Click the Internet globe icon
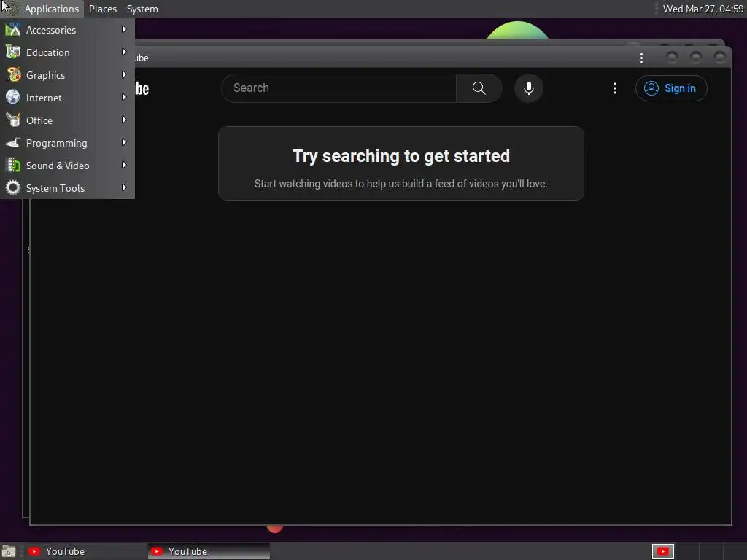The width and height of the screenshot is (747, 560). coord(13,98)
